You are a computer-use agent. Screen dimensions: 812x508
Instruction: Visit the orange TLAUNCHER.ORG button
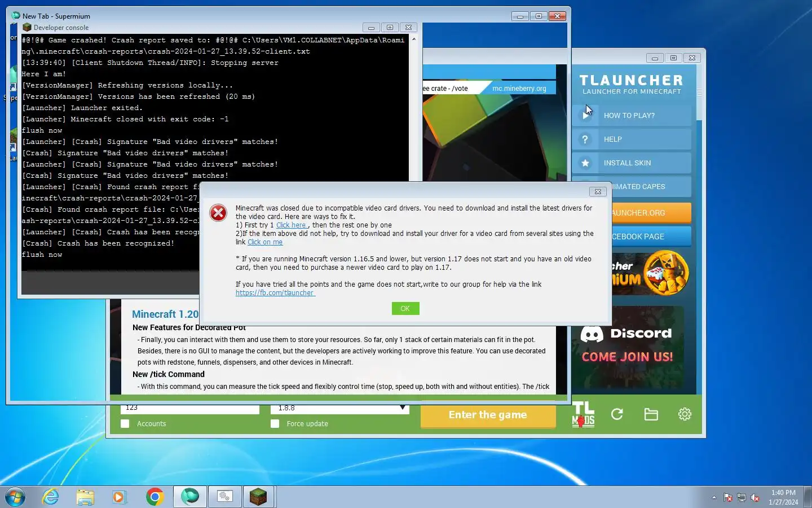pyautogui.click(x=651, y=213)
